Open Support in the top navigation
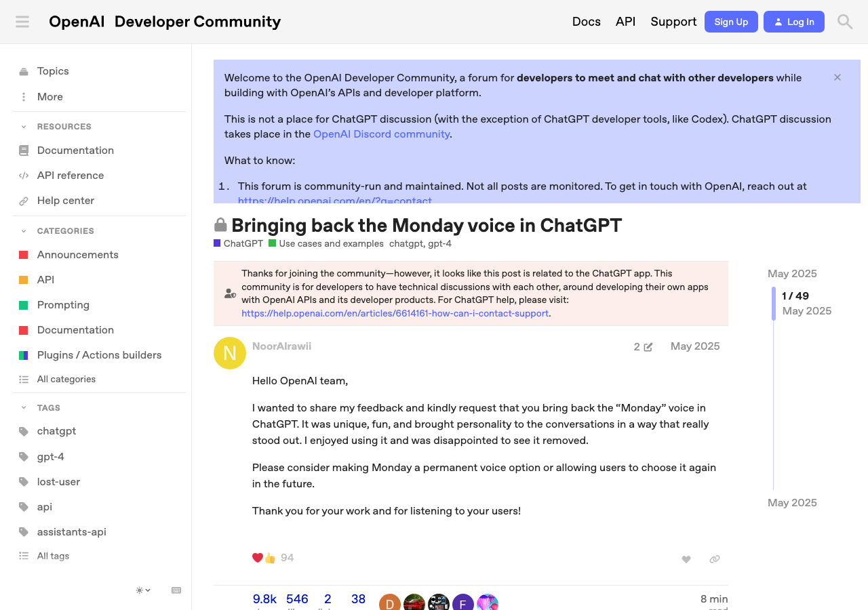 [x=673, y=22]
